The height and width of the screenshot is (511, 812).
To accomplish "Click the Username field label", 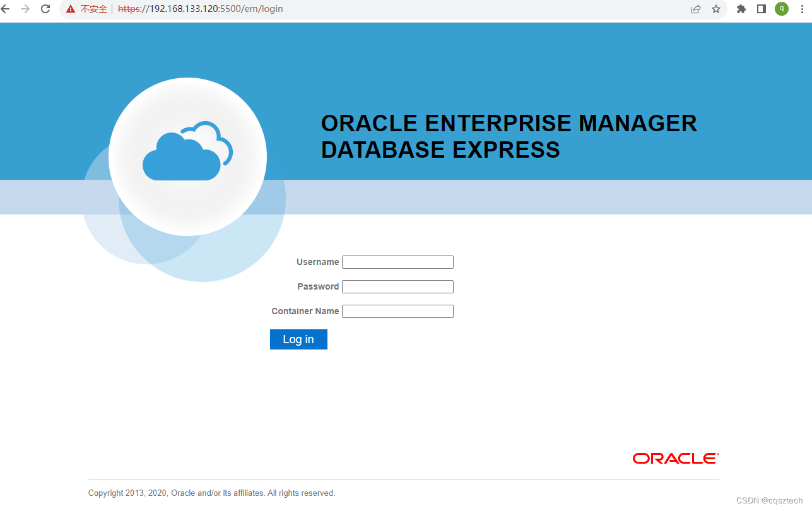I will click(317, 262).
